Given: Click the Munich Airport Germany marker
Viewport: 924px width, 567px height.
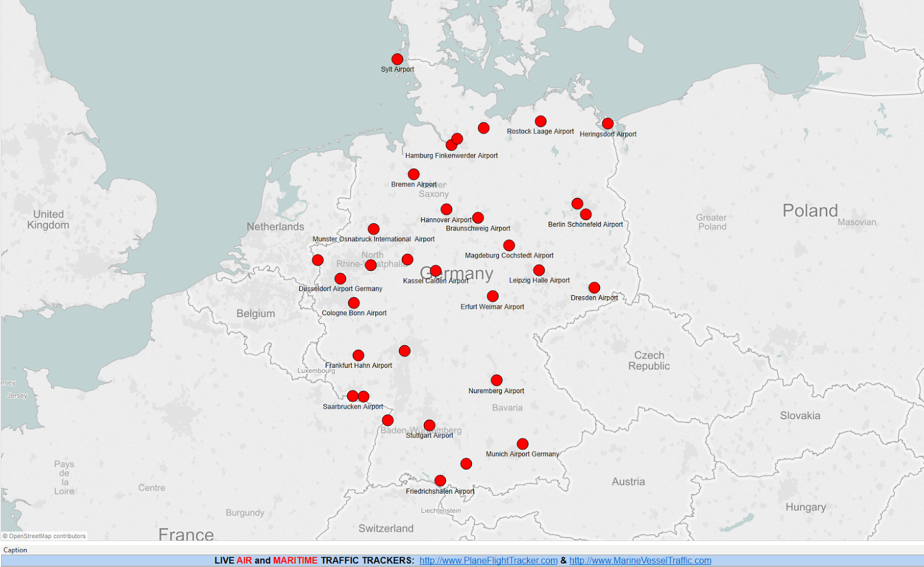Looking at the screenshot, I should pyautogui.click(x=523, y=444).
